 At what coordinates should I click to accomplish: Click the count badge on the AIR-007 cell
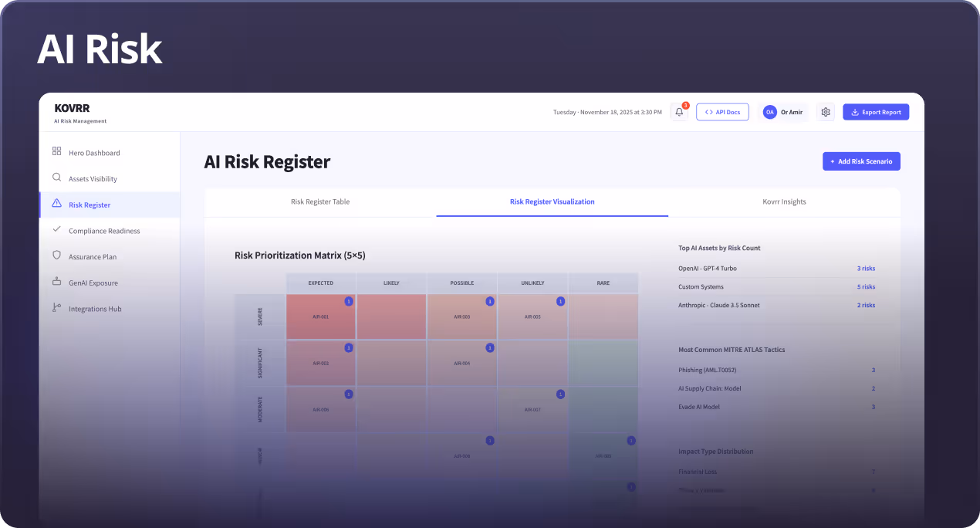click(560, 394)
